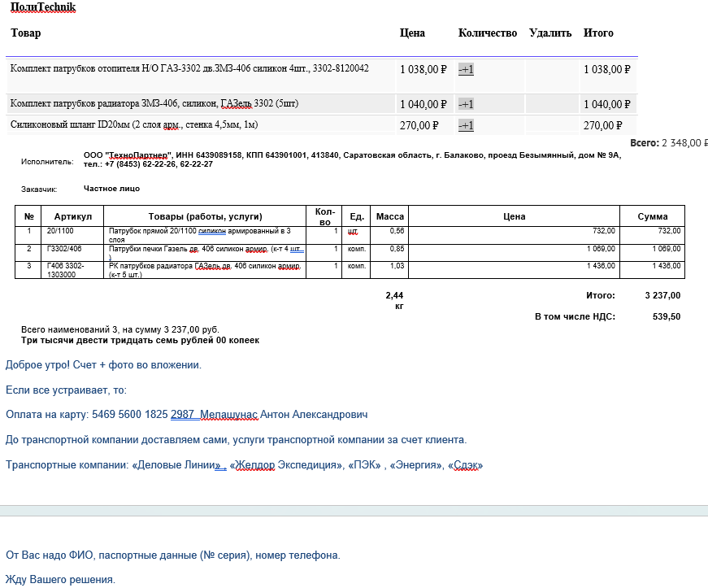Click the underlined 2987 in card number

click(182, 415)
